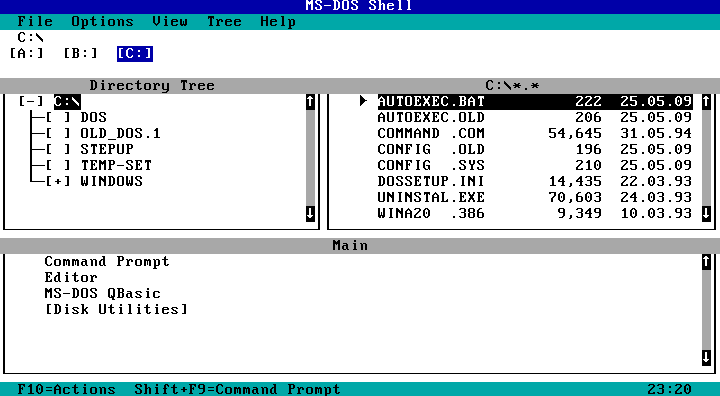Open the View menu

(170, 22)
